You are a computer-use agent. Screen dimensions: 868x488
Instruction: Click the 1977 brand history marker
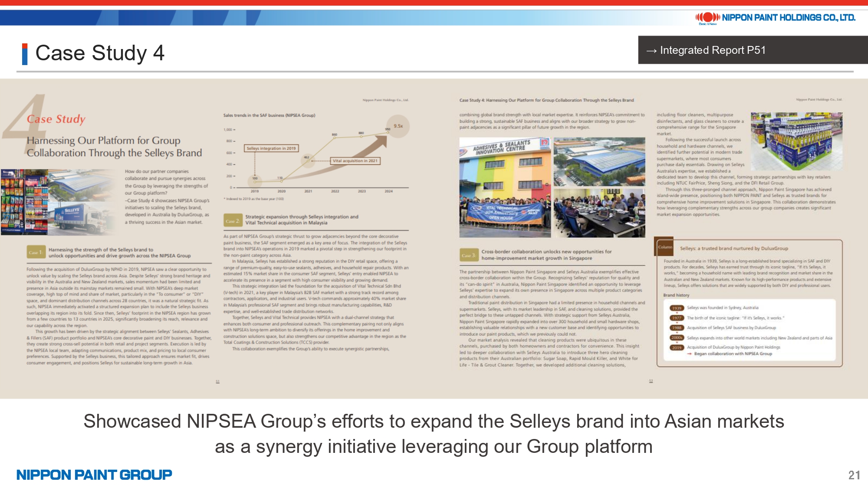pyautogui.click(x=677, y=318)
